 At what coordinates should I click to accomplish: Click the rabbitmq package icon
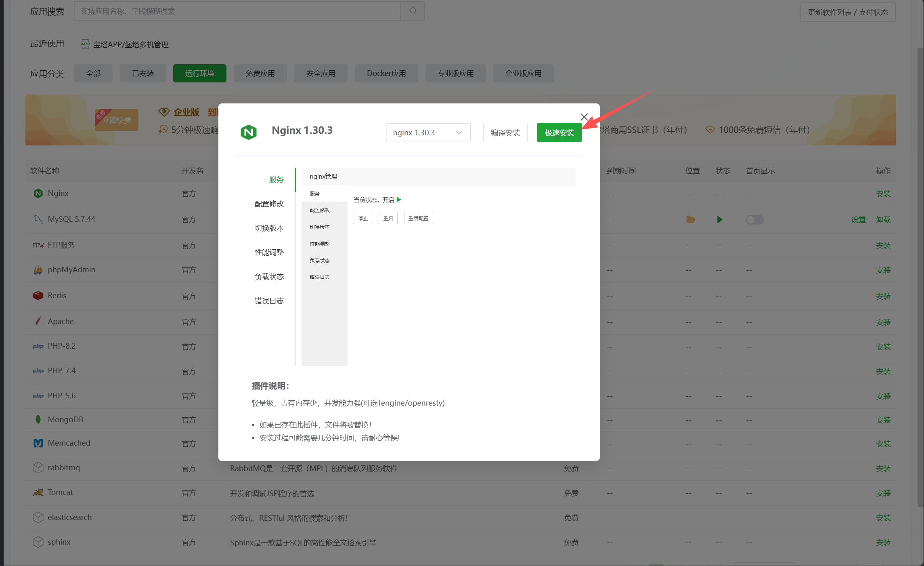tap(38, 468)
